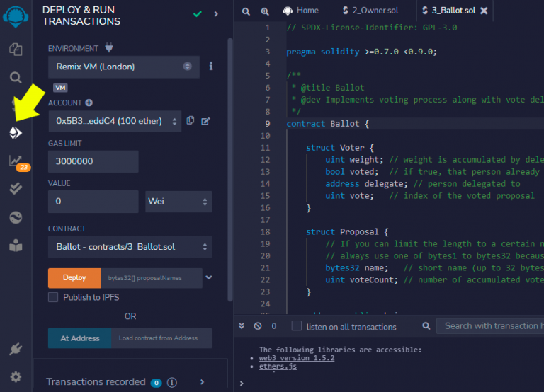
Task: Check listen on all transactions
Action: coord(297,326)
